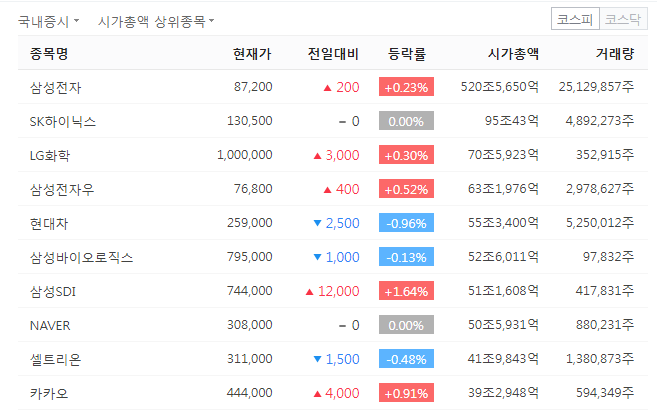Click the 거래량 column header
Viewport: 657px width, 415px height.
tap(615, 54)
